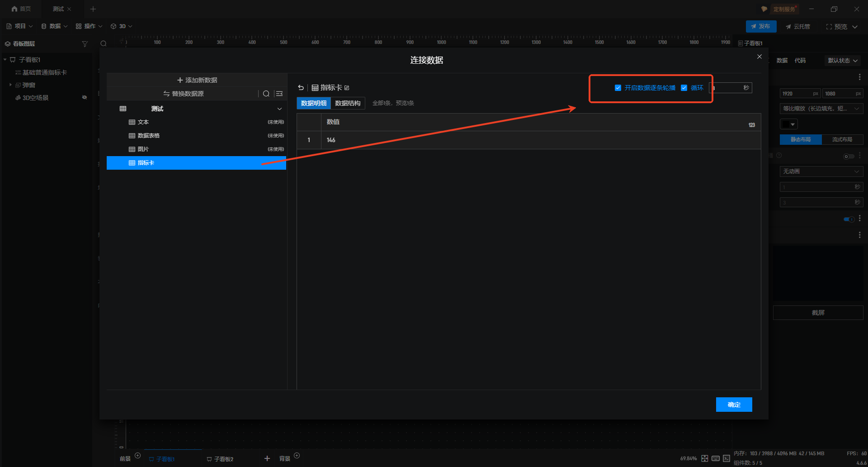Viewport: 868px width, 467px height.
Task: Click the 123 type icon in 数值 column
Action: pyautogui.click(x=751, y=125)
